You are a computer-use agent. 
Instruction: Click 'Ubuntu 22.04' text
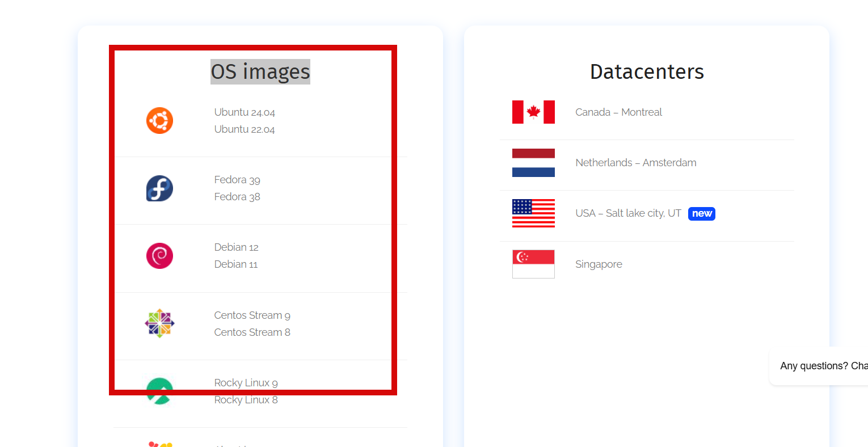[x=245, y=129]
